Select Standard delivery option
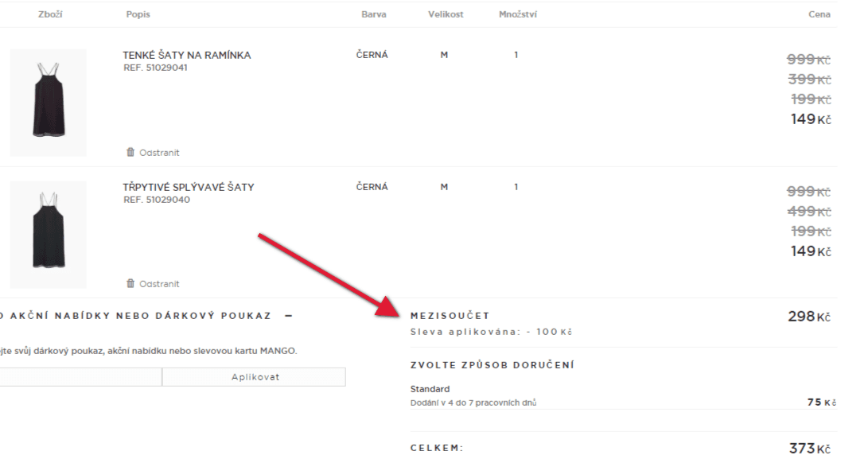This screenshot has width=868, height=463. point(430,389)
